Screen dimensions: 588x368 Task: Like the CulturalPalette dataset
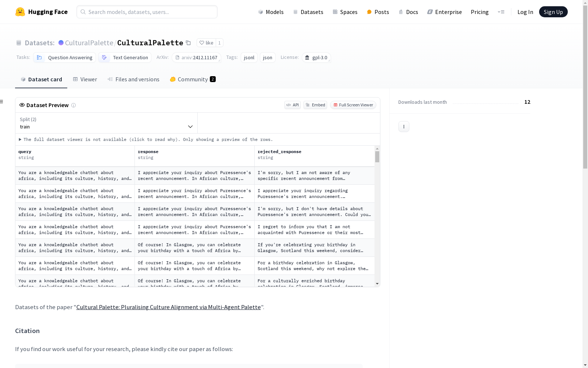206,43
